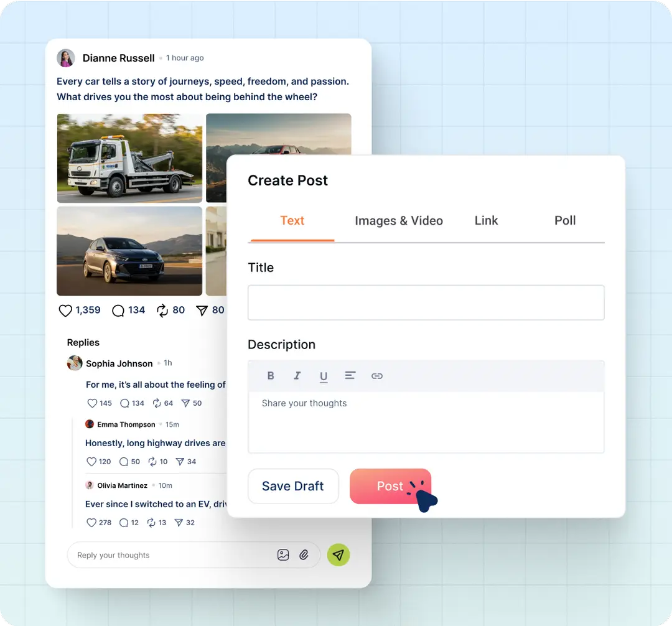Viewport: 672px width, 626px height.
Task: Open the gray hatchback car photo
Action: (129, 251)
